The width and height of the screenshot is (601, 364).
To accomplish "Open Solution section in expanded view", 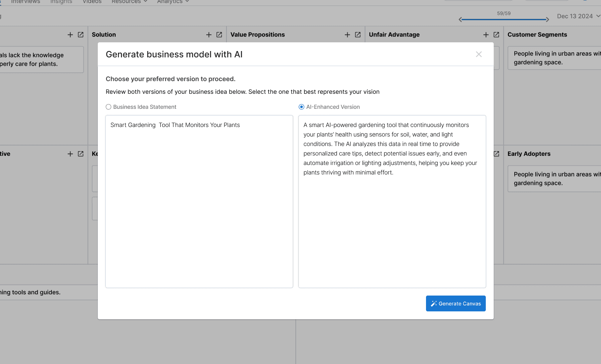I will 219,35.
